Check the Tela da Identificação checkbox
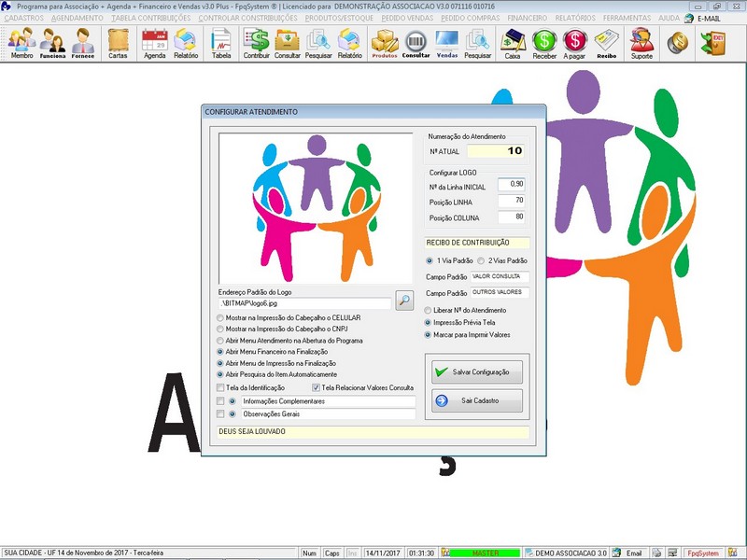The width and height of the screenshot is (747, 560). 220,387
